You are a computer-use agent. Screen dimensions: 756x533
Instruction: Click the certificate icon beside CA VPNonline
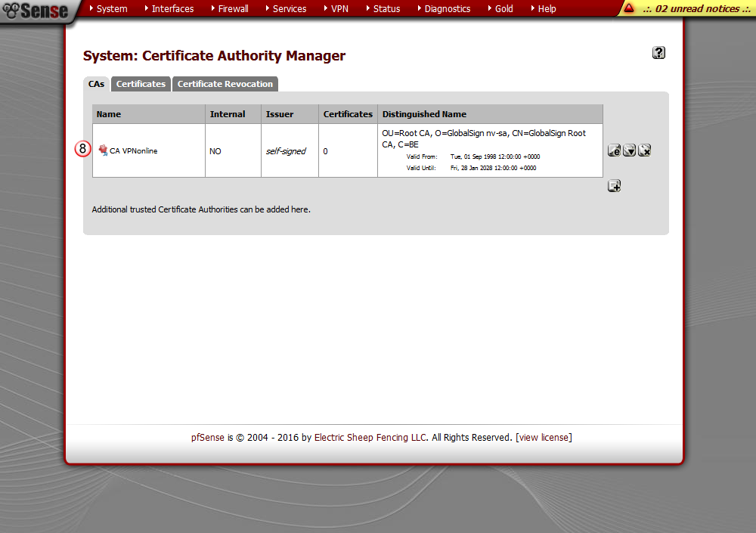point(103,150)
